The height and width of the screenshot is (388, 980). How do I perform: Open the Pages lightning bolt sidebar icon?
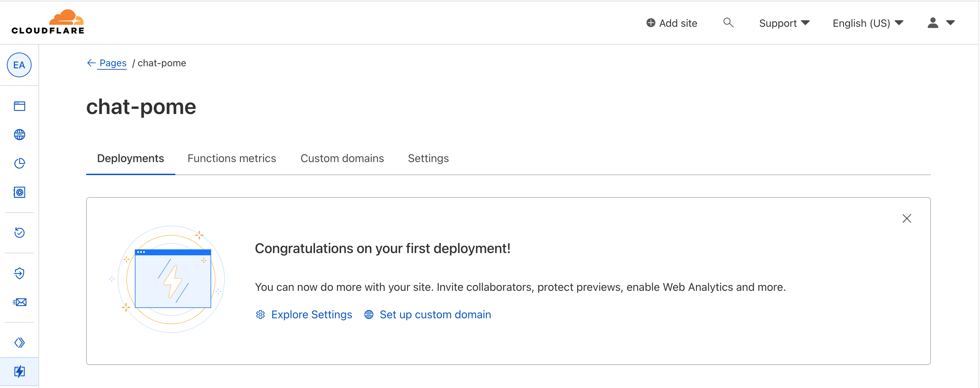pos(20,371)
